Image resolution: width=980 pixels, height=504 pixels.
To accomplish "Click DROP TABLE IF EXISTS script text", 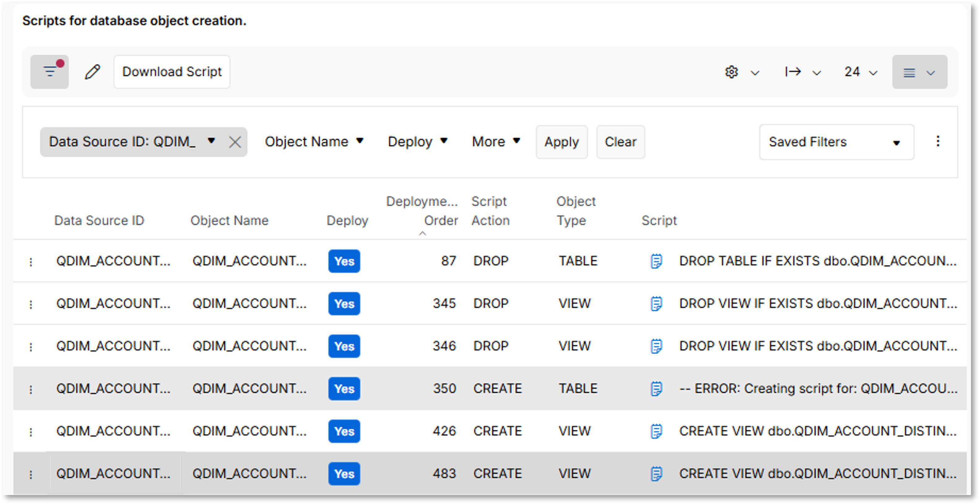I will point(818,261).
